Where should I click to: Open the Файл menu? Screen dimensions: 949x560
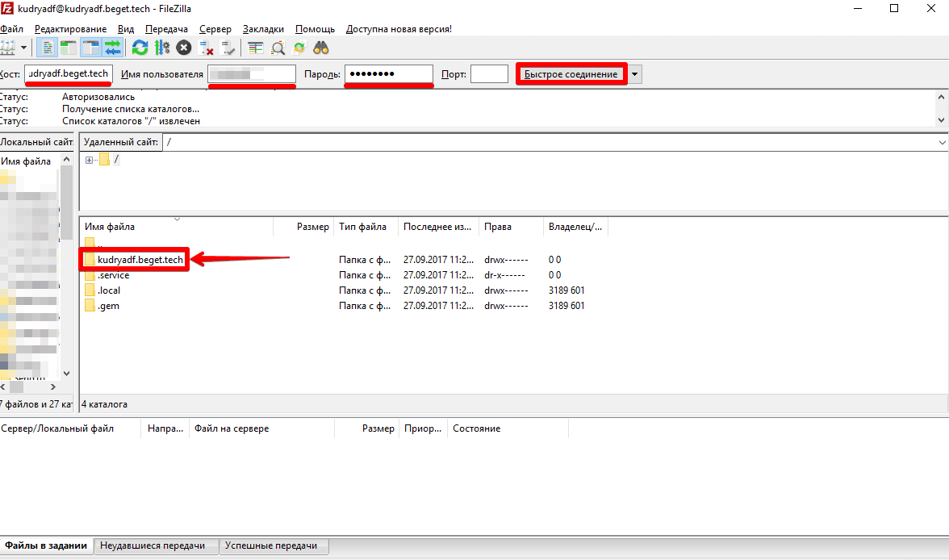pos(11,29)
